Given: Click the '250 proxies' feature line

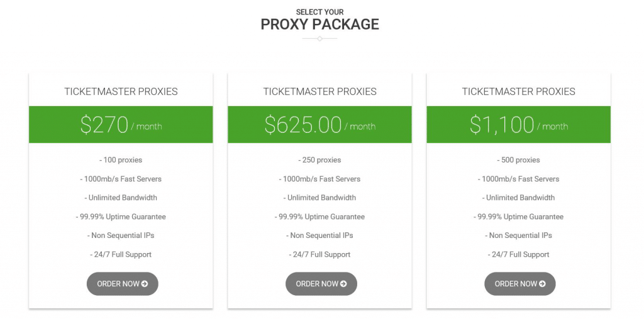Looking at the screenshot, I should [319, 160].
